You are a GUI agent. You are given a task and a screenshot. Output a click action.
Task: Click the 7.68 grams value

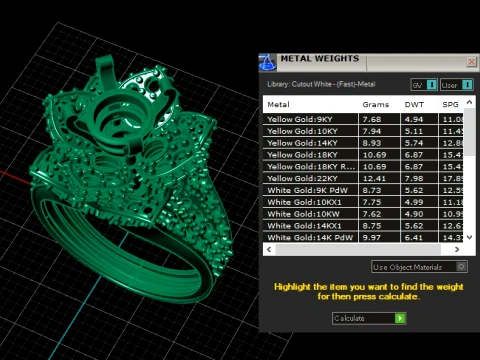click(x=372, y=119)
